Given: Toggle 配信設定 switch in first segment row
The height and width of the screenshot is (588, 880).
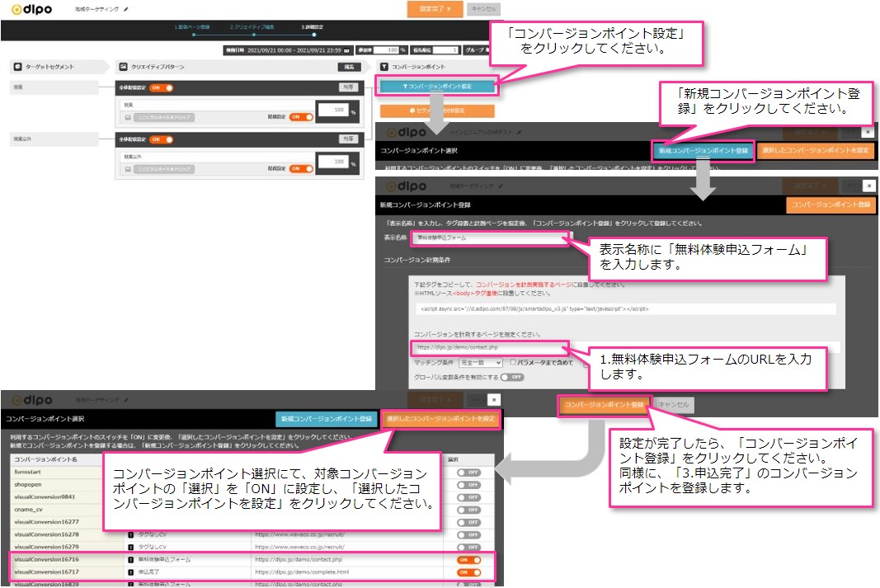Looking at the screenshot, I should click(301, 117).
